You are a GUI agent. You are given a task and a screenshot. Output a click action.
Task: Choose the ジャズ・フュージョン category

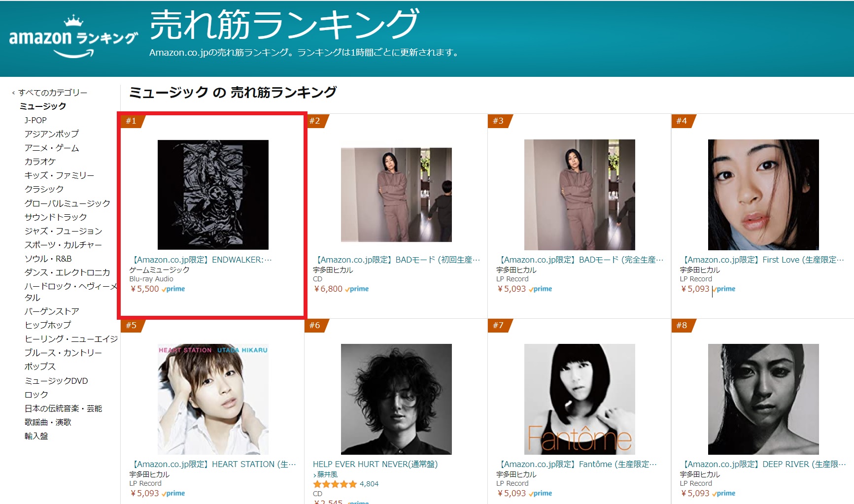pyautogui.click(x=64, y=231)
